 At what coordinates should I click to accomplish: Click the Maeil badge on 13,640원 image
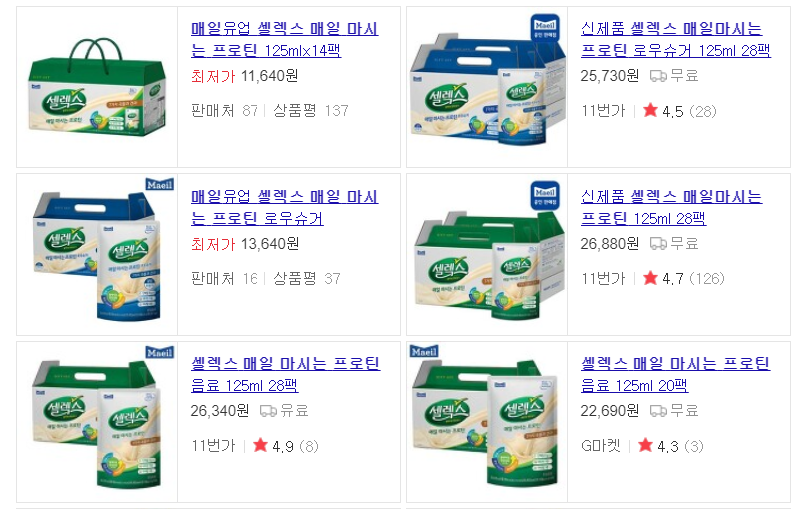tap(159, 184)
